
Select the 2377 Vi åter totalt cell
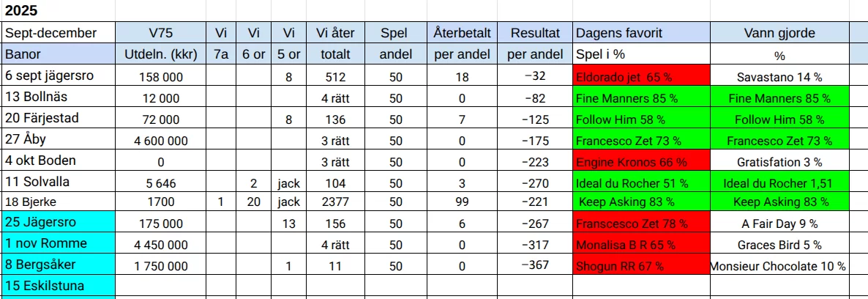click(336, 202)
